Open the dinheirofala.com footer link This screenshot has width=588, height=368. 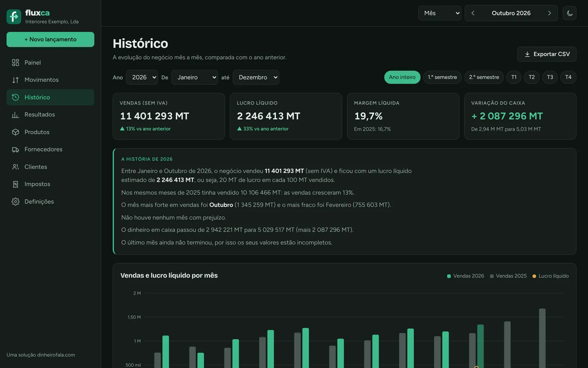(x=56, y=355)
